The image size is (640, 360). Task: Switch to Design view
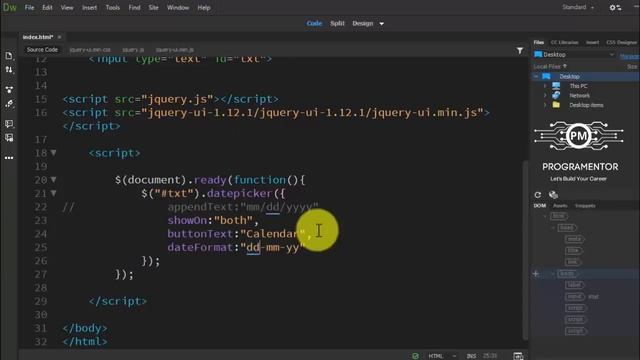(x=363, y=23)
